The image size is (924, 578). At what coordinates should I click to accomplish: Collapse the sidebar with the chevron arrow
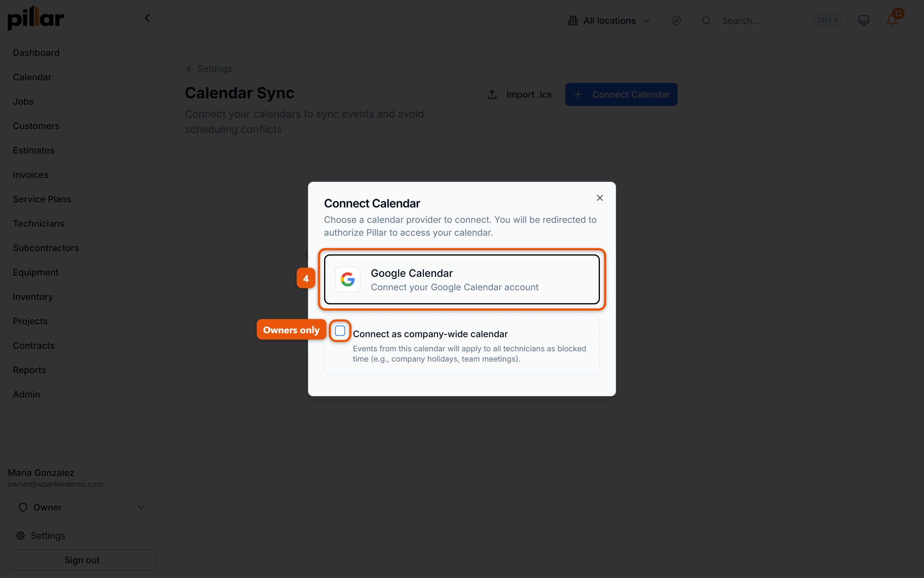pyautogui.click(x=147, y=18)
